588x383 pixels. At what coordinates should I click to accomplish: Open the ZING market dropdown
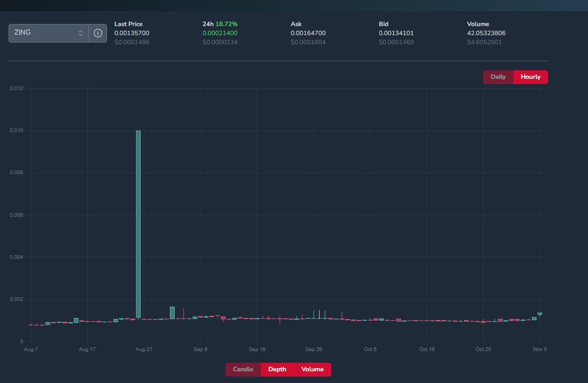[x=48, y=33]
